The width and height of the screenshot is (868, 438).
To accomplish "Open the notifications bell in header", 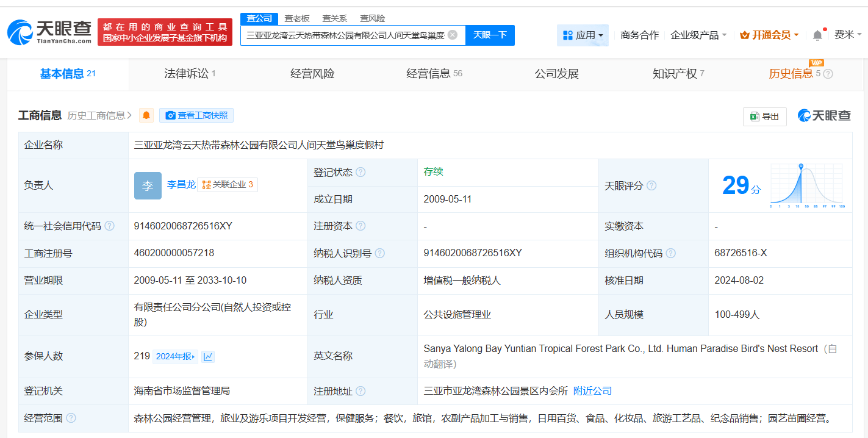I will (x=817, y=35).
